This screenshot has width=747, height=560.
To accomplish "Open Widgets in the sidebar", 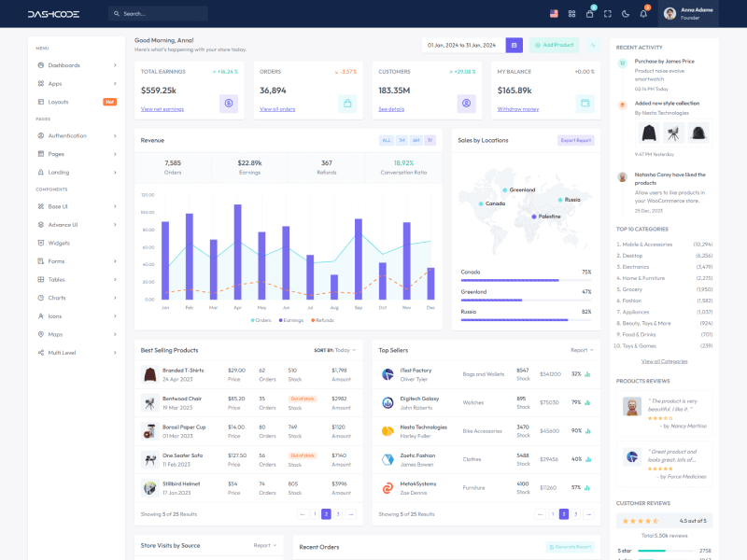I will coord(60,243).
